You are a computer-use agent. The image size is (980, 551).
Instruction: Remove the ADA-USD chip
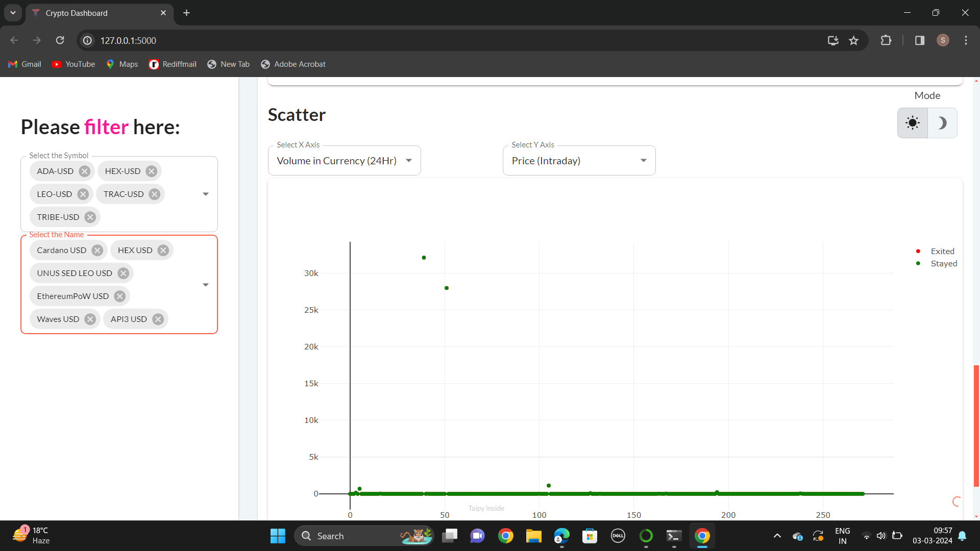[x=85, y=171]
